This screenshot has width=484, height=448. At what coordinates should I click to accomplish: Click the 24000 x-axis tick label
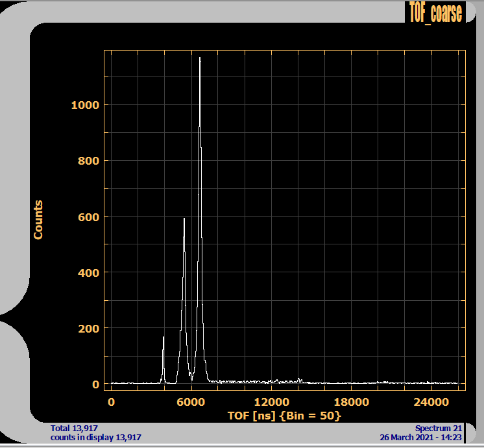tap(431, 402)
